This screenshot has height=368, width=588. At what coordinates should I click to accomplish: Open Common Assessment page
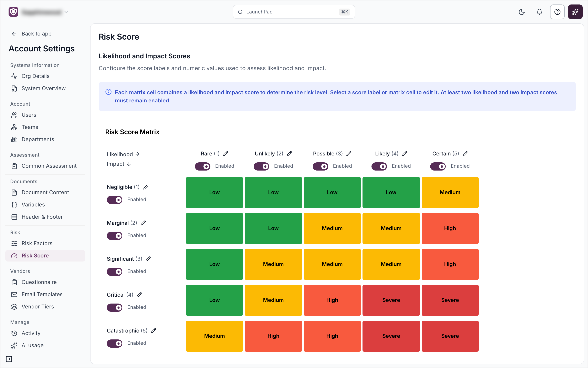45,166
